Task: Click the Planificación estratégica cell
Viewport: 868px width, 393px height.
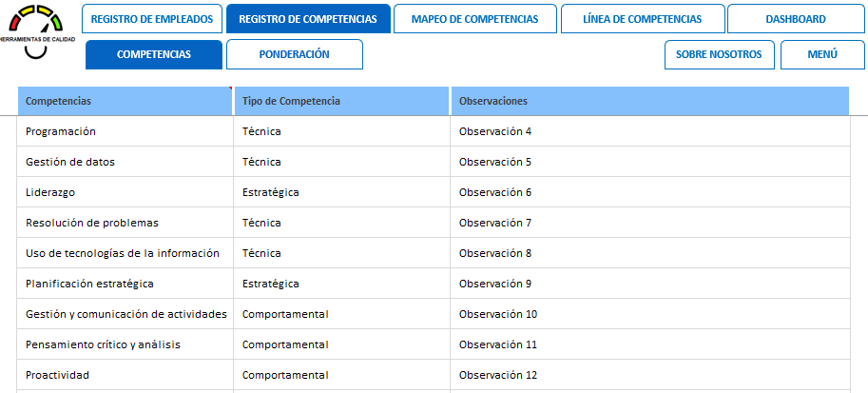Action: tap(125, 284)
